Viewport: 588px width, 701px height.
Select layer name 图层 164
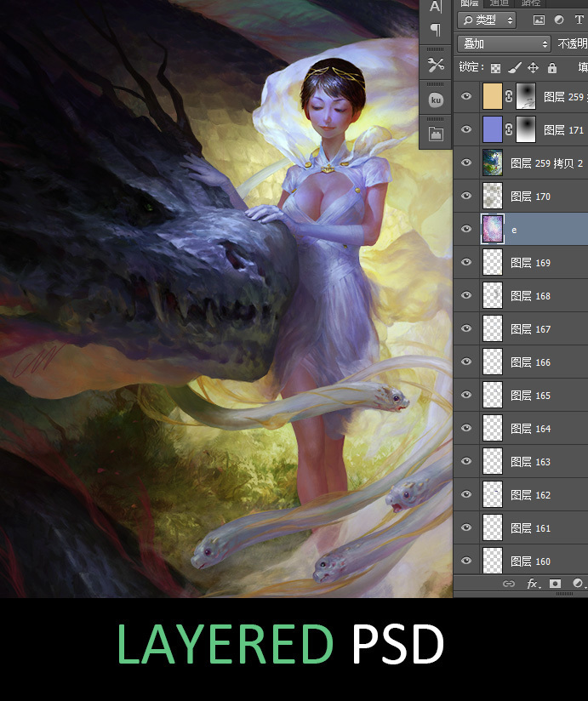click(530, 429)
